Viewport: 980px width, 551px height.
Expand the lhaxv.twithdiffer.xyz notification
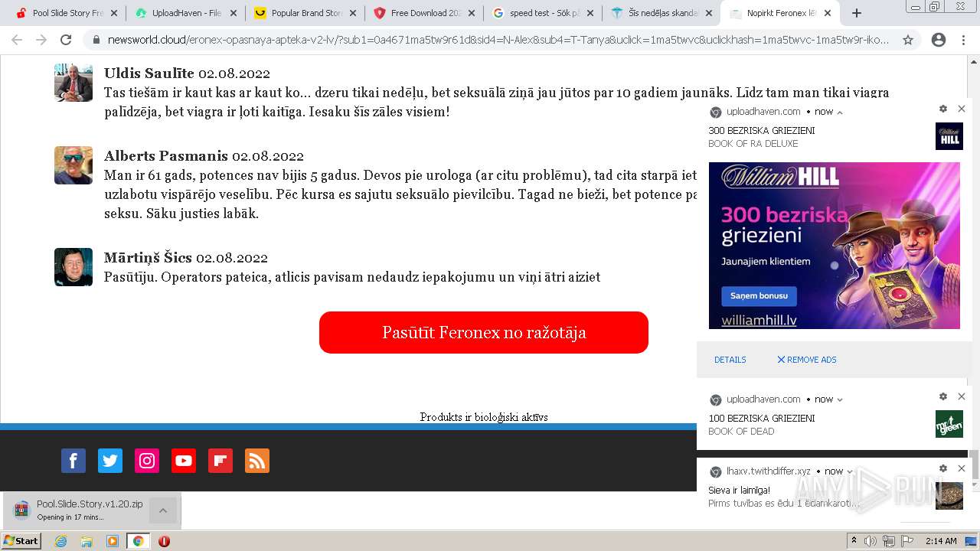click(850, 471)
